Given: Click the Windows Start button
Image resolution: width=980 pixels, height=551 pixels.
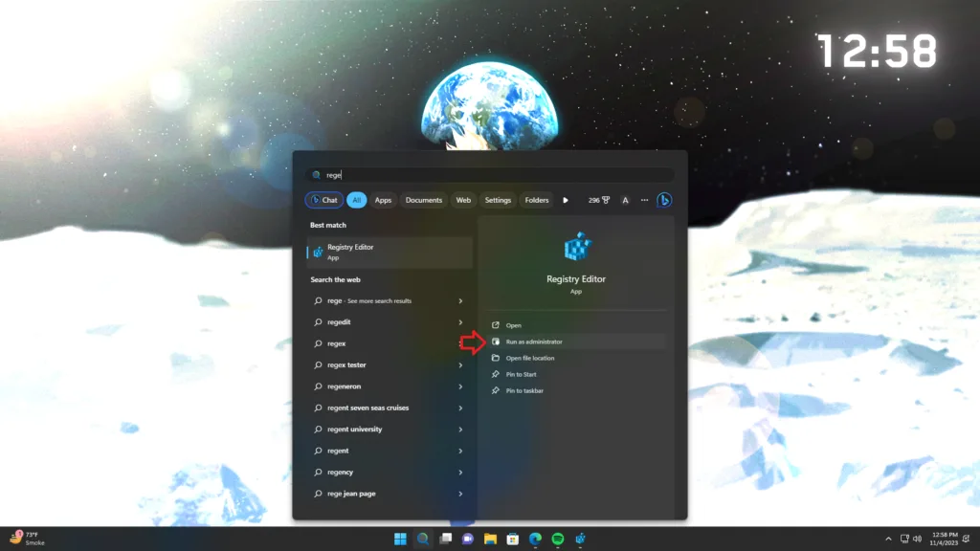Looking at the screenshot, I should pos(400,539).
